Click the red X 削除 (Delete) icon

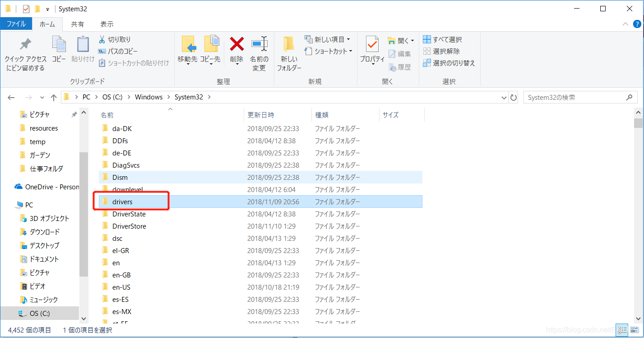tap(236, 44)
